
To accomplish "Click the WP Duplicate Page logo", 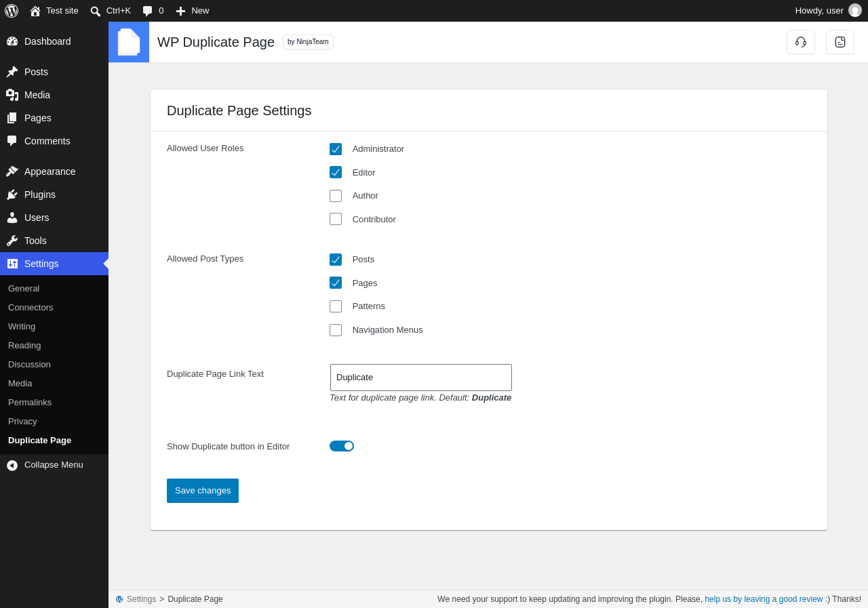I will tap(129, 42).
